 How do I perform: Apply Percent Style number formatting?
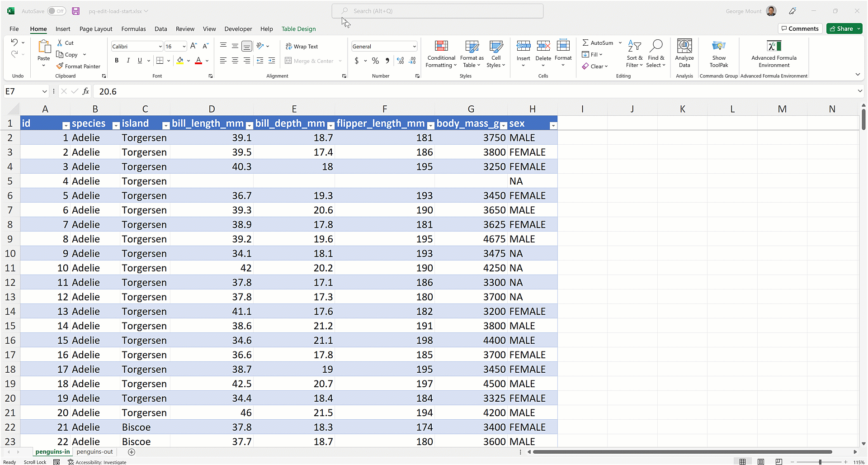point(375,60)
